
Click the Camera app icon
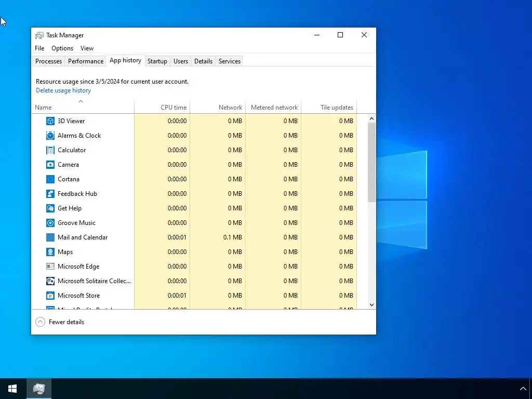coord(50,165)
